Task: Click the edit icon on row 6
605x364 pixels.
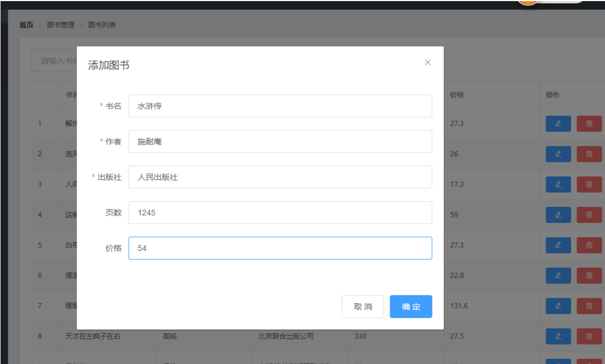Action: tap(558, 275)
